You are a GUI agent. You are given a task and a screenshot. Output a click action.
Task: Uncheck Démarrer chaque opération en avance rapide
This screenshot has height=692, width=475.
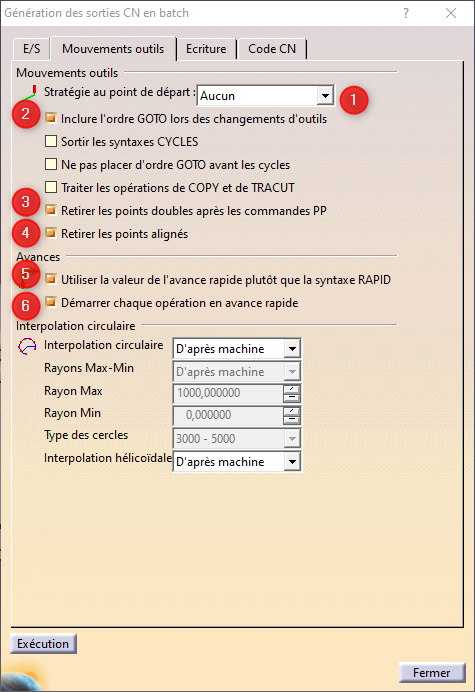pyautogui.click(x=51, y=302)
